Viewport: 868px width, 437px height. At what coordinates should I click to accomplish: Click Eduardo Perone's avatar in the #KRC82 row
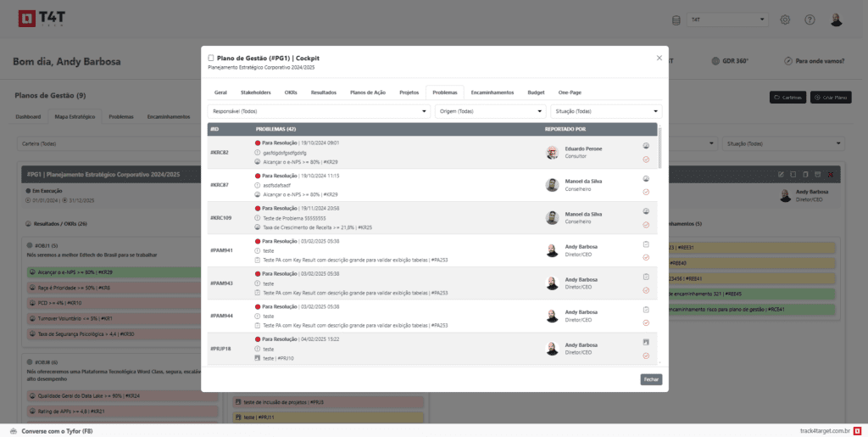[x=553, y=153]
